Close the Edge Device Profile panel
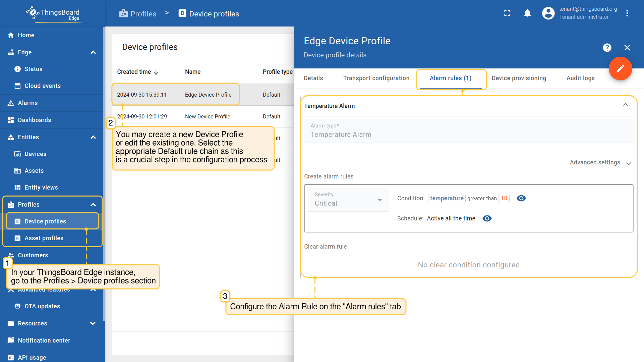The width and height of the screenshot is (644, 362). (x=627, y=48)
